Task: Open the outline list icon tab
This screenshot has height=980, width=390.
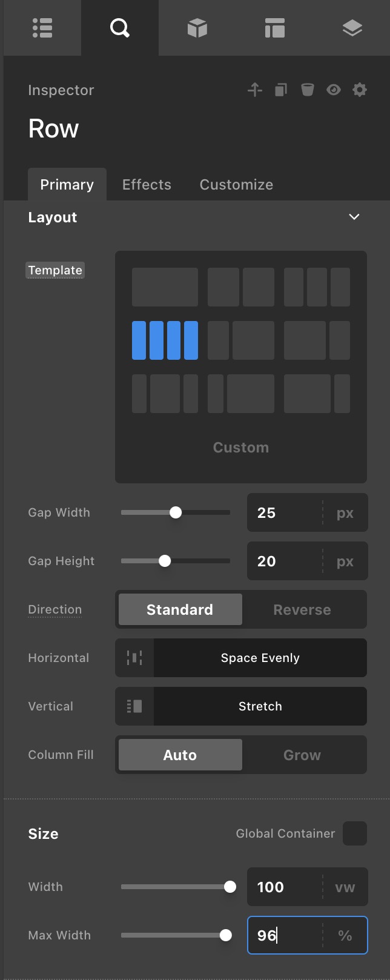Action: [42, 28]
